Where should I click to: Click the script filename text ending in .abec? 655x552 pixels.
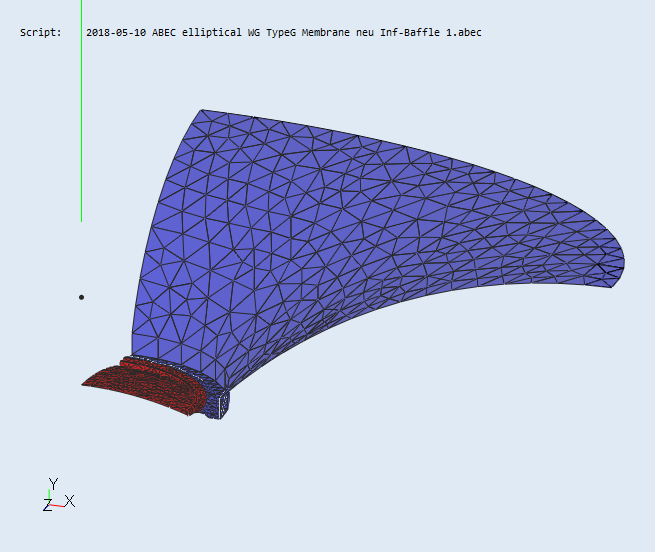point(284,33)
